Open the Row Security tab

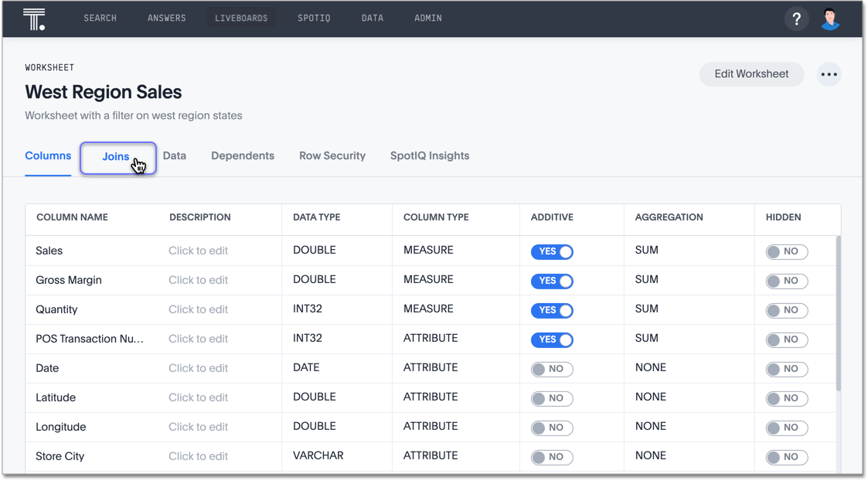[x=332, y=156]
